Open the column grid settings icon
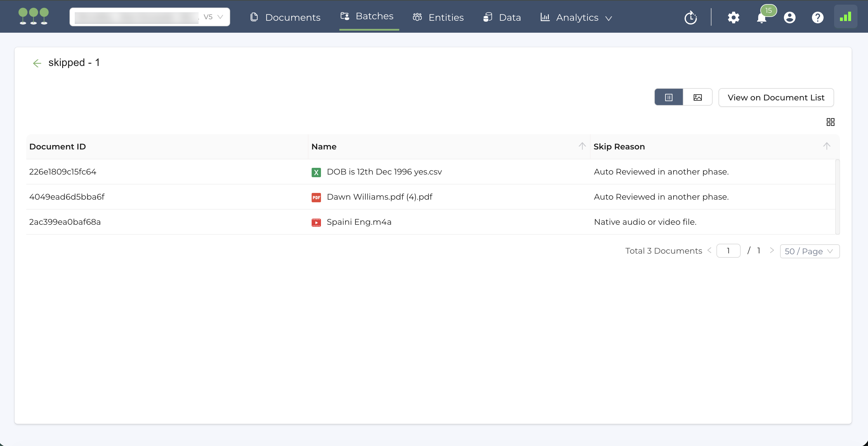The width and height of the screenshot is (868, 446). point(830,122)
